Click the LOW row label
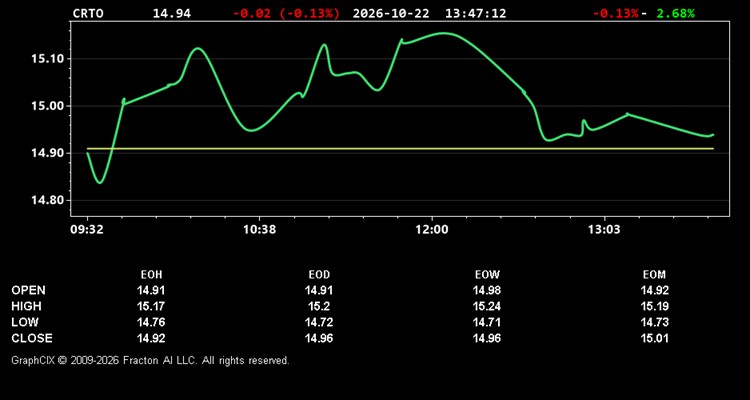The image size is (750, 400). coord(25,322)
